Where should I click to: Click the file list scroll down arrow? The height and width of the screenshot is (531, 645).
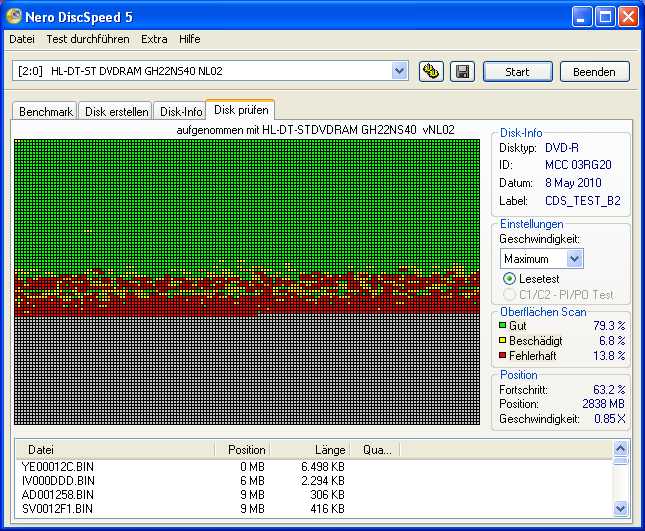coord(620,508)
